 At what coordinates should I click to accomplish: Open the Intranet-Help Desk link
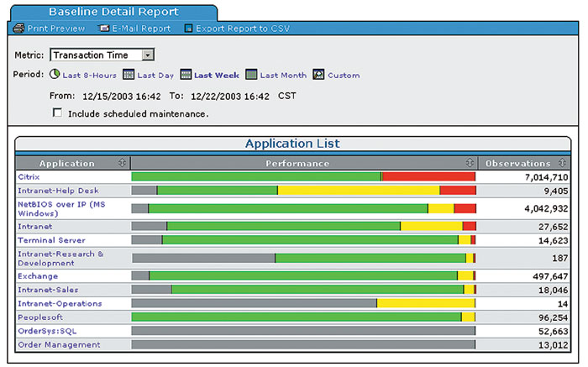tap(58, 191)
